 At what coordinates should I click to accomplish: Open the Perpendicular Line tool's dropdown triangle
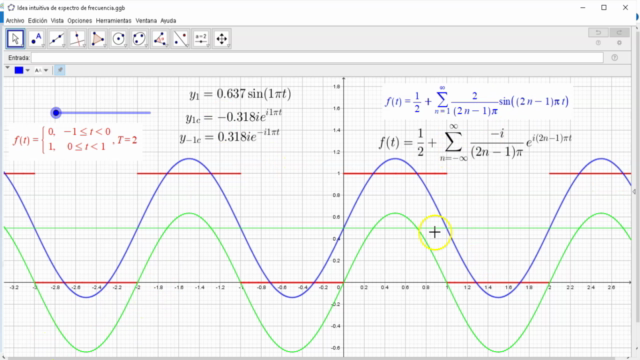pos(84,46)
